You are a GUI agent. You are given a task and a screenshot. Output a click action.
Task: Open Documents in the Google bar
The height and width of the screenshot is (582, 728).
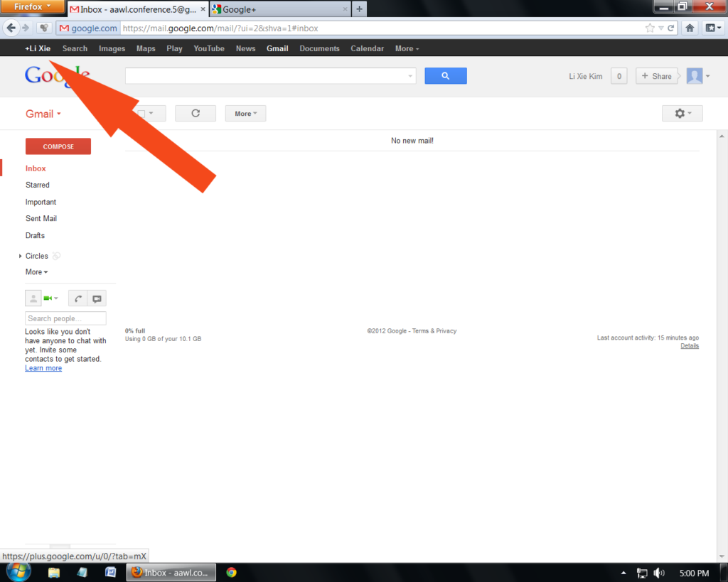click(x=319, y=48)
